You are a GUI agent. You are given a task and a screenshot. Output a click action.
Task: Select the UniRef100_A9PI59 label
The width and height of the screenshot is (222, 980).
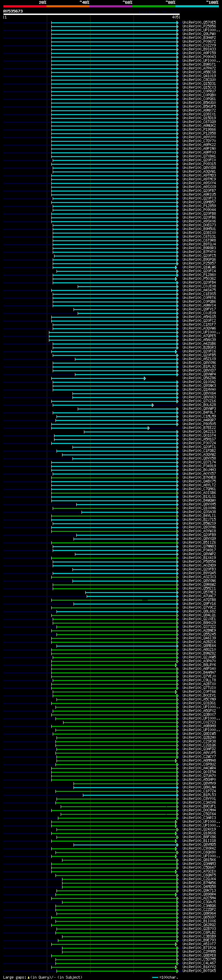pos(199,53)
